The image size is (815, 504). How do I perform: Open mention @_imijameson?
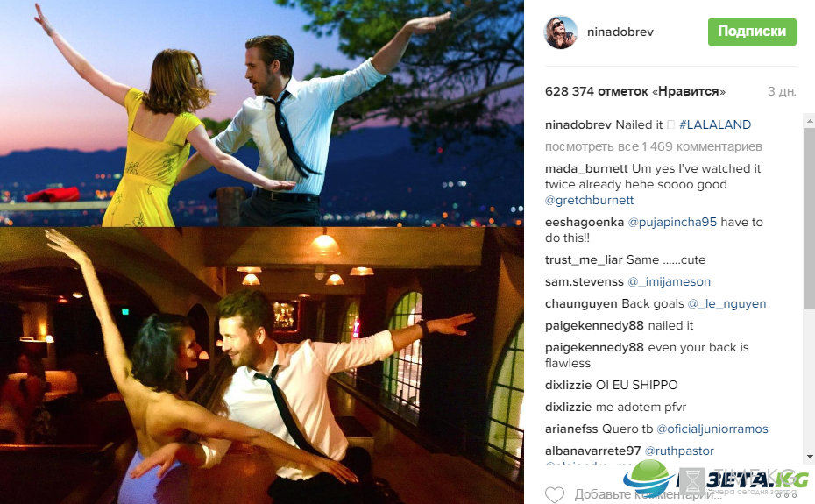pos(669,282)
